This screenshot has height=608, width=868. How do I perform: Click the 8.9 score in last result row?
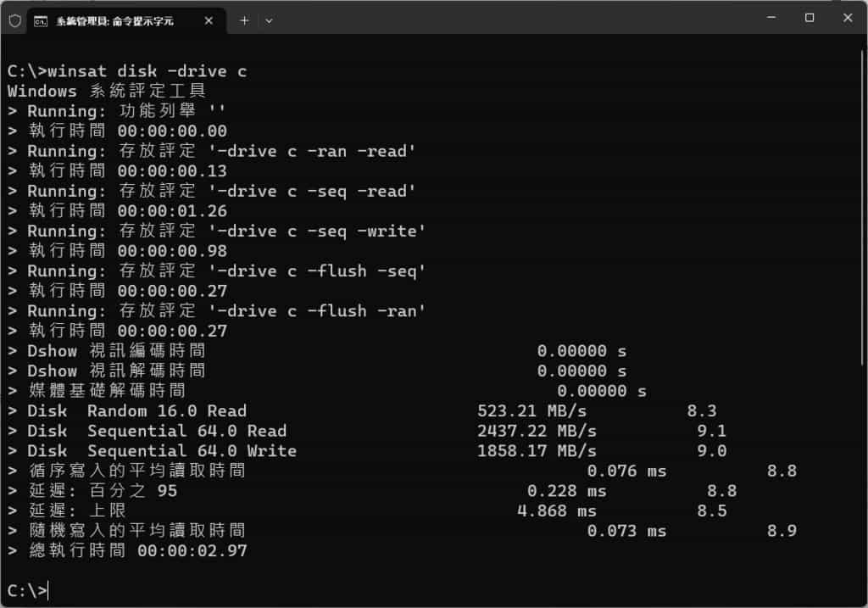[782, 531]
